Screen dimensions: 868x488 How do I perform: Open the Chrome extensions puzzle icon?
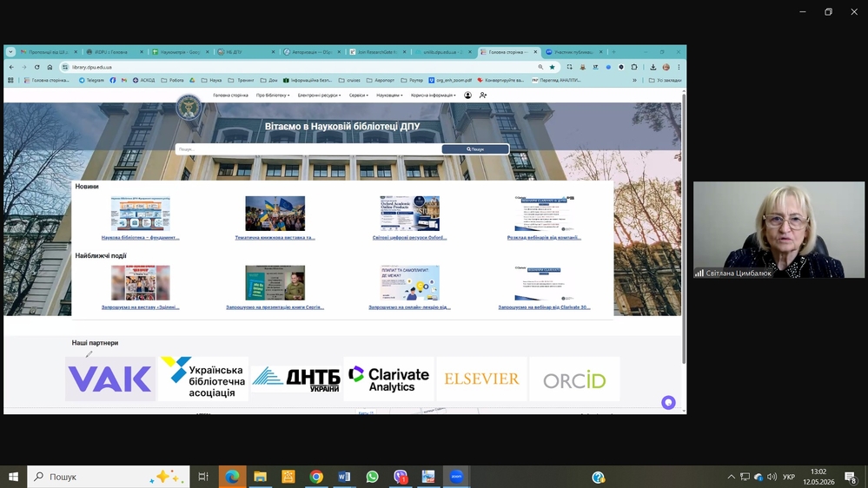[x=634, y=67]
